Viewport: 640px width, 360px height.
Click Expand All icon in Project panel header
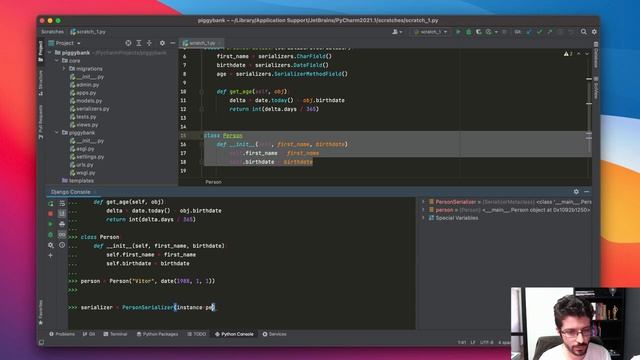139,43
